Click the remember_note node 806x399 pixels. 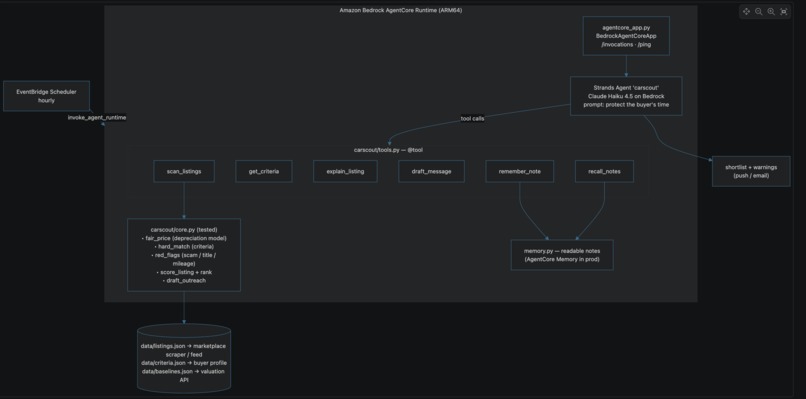click(520, 171)
